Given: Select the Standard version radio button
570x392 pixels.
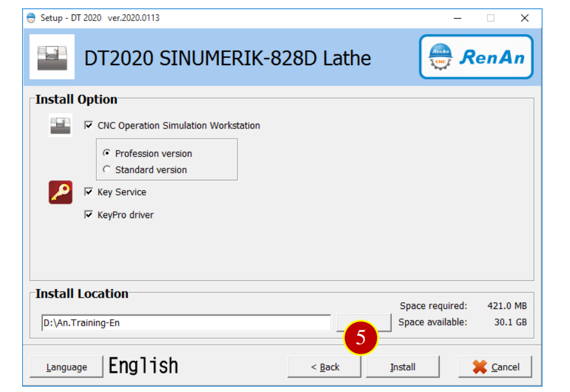Looking at the screenshot, I should coord(107,170).
